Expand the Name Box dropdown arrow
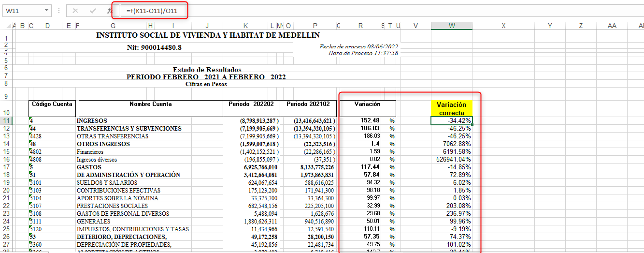The width and height of the screenshot is (644, 253). (x=46, y=11)
